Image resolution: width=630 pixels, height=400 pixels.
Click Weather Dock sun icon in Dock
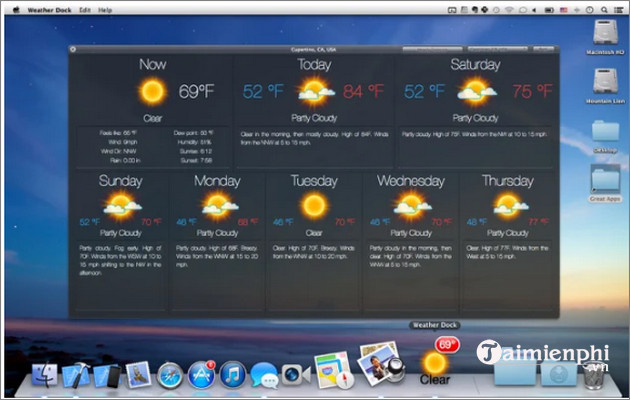pyautogui.click(x=434, y=363)
